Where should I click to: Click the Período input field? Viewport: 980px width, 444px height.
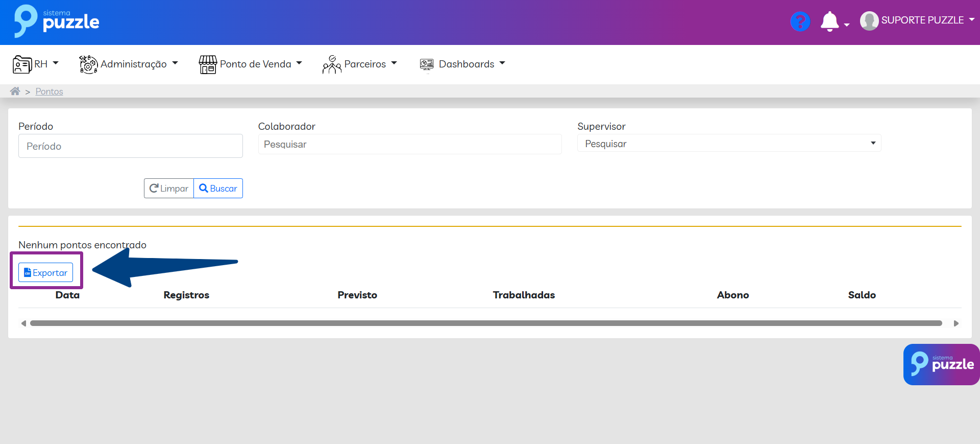[130, 146]
